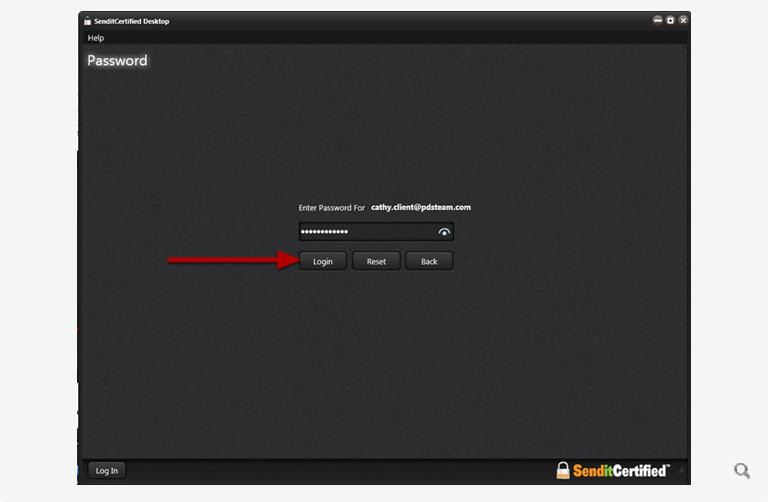This screenshot has width=768, height=502.
Task: Go back using the Back button
Action: [x=429, y=261]
